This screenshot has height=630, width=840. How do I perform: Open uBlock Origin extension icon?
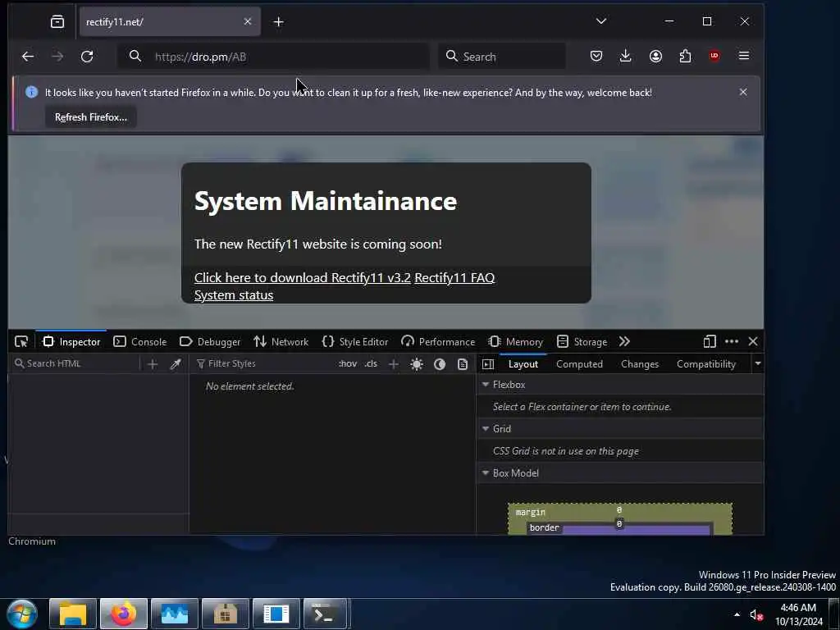click(x=714, y=56)
